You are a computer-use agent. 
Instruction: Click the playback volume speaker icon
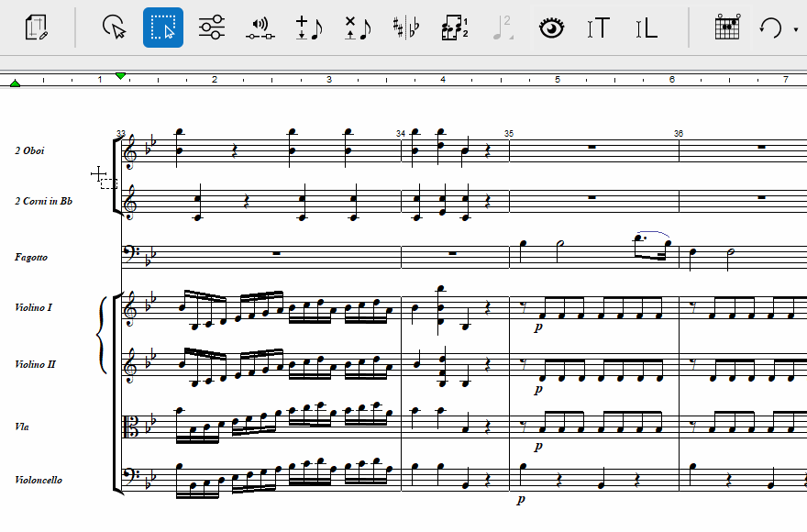tap(260, 28)
